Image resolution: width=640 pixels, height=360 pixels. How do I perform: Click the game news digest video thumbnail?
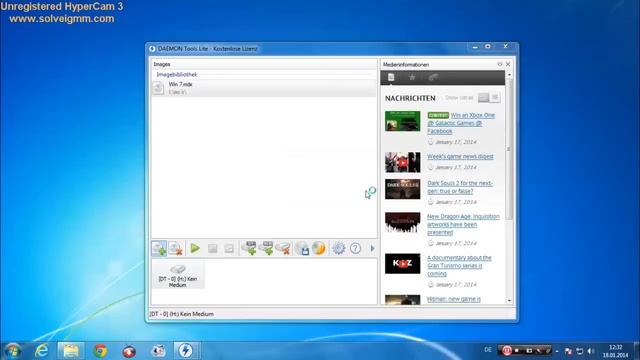click(x=402, y=162)
